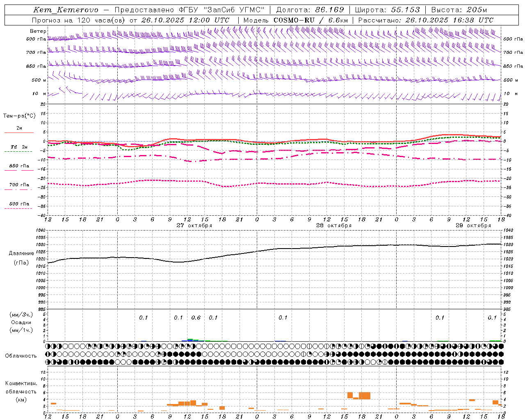The height and width of the screenshot is (420, 525).
Task: Click the tallest orange convective bar on 28 октября
Action: click(x=365, y=396)
